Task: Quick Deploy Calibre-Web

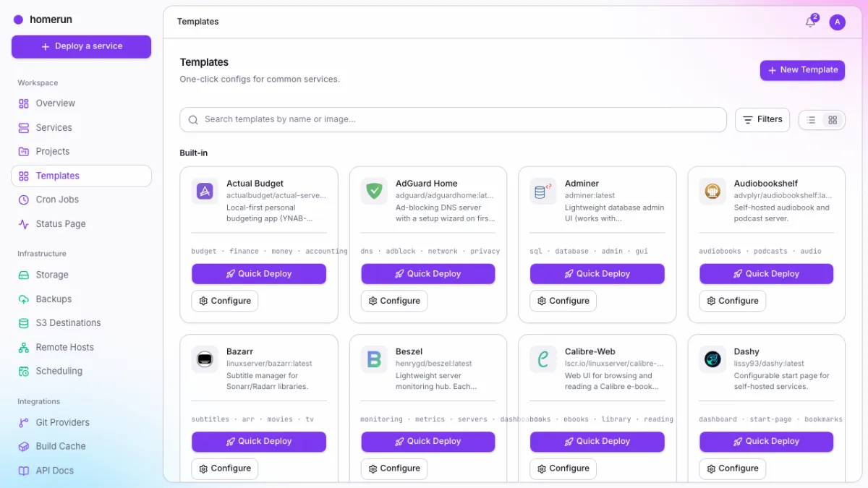Action: point(597,442)
